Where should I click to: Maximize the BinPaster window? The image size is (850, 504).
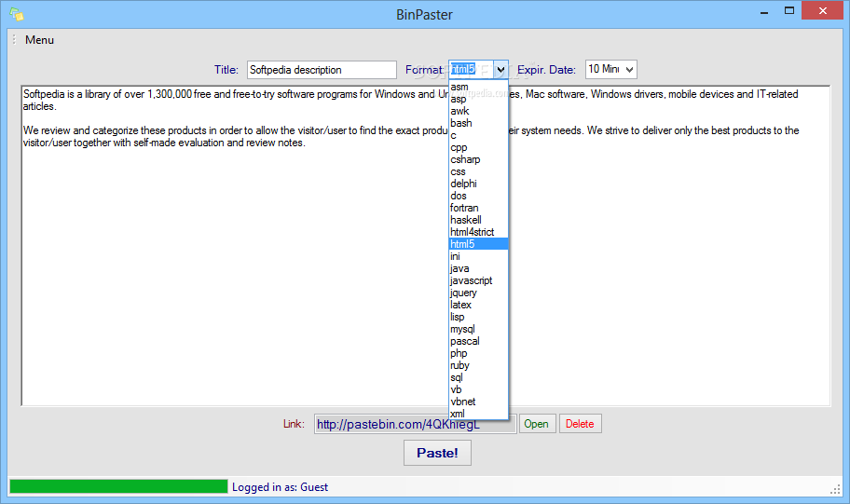(789, 11)
